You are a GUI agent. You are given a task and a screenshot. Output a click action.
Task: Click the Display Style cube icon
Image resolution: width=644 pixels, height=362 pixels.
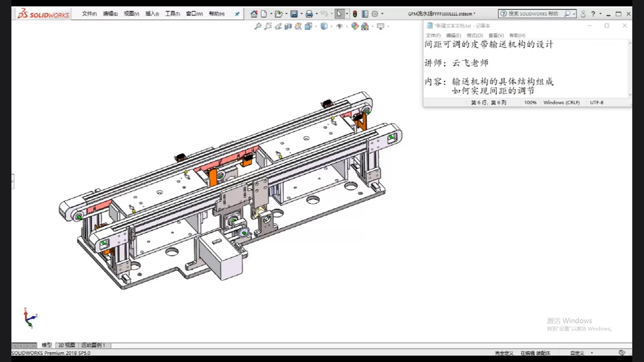324,26
